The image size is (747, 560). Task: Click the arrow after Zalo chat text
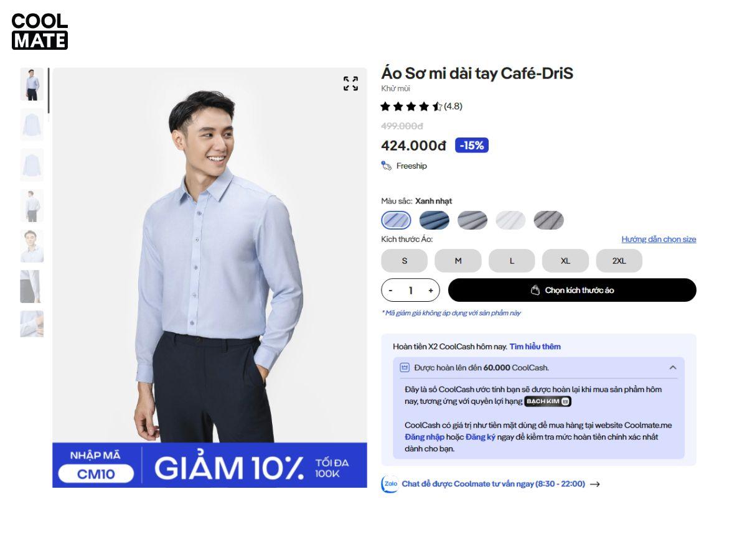[594, 484]
